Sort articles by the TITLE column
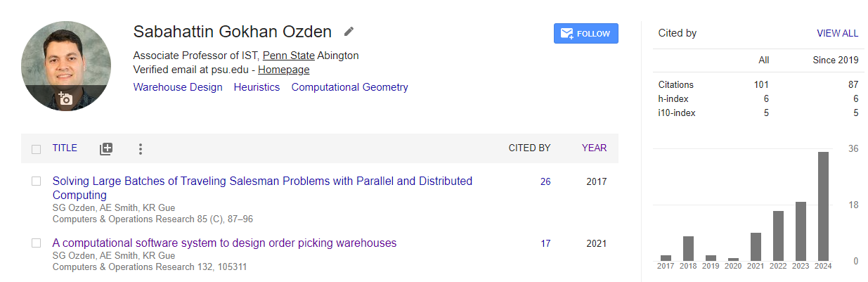 click(x=65, y=148)
